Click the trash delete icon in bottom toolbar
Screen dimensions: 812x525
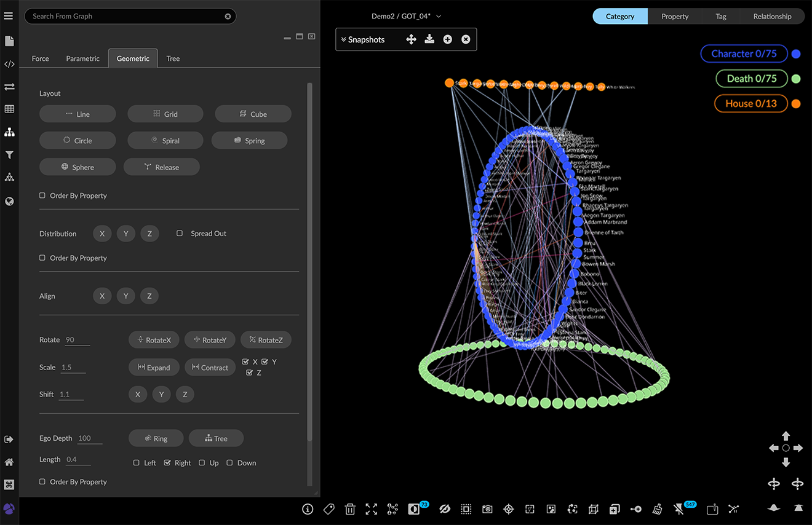pyautogui.click(x=350, y=509)
